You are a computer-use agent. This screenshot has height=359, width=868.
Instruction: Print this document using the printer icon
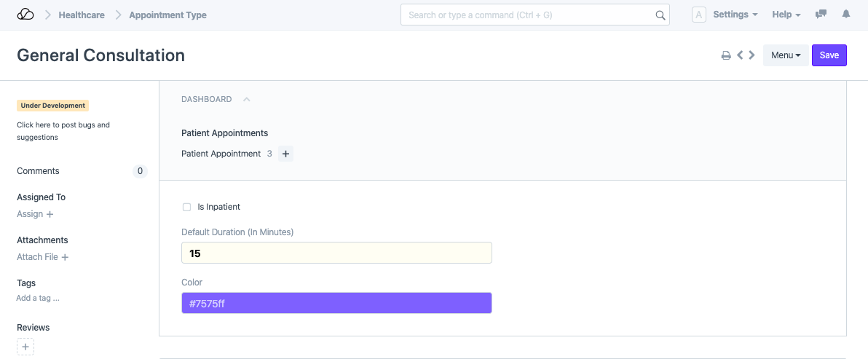click(x=726, y=55)
